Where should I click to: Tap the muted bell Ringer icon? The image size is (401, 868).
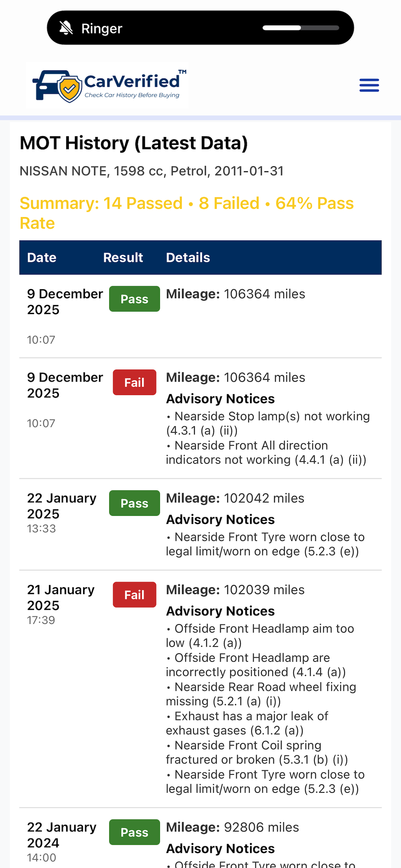coord(66,28)
